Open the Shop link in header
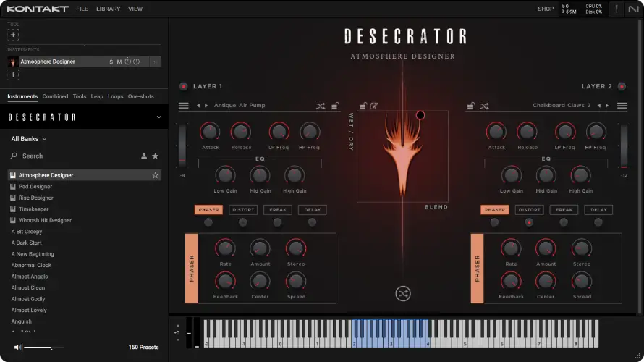The image size is (644, 362). coord(546,9)
